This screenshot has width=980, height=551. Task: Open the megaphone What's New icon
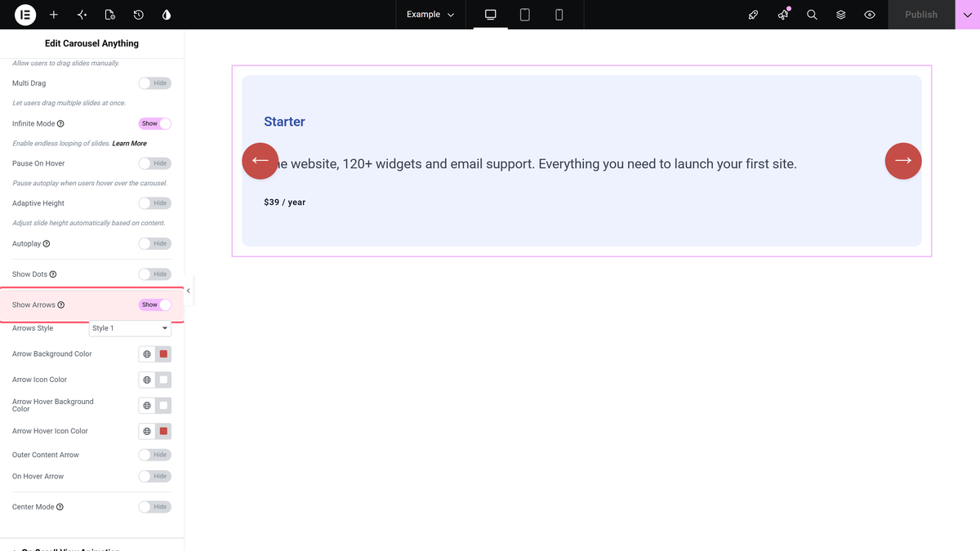(x=783, y=15)
